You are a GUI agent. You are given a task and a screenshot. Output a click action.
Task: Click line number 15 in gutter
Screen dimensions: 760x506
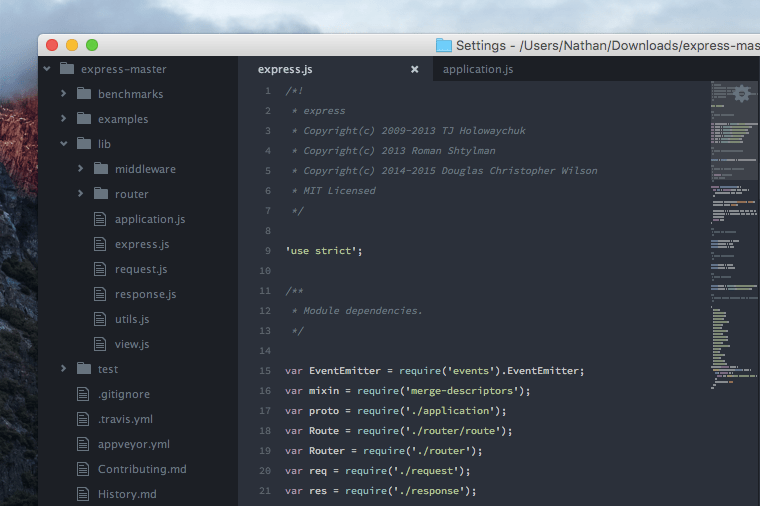(x=265, y=371)
